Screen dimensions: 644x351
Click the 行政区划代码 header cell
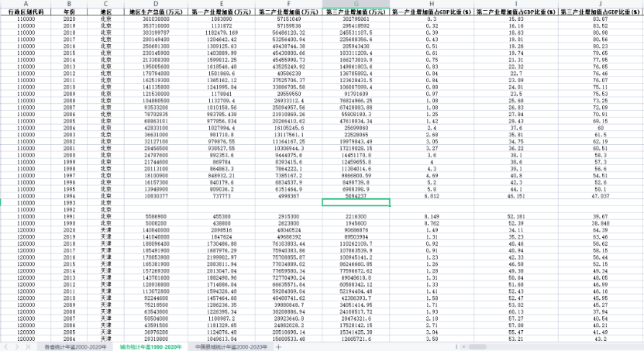[x=26, y=12]
